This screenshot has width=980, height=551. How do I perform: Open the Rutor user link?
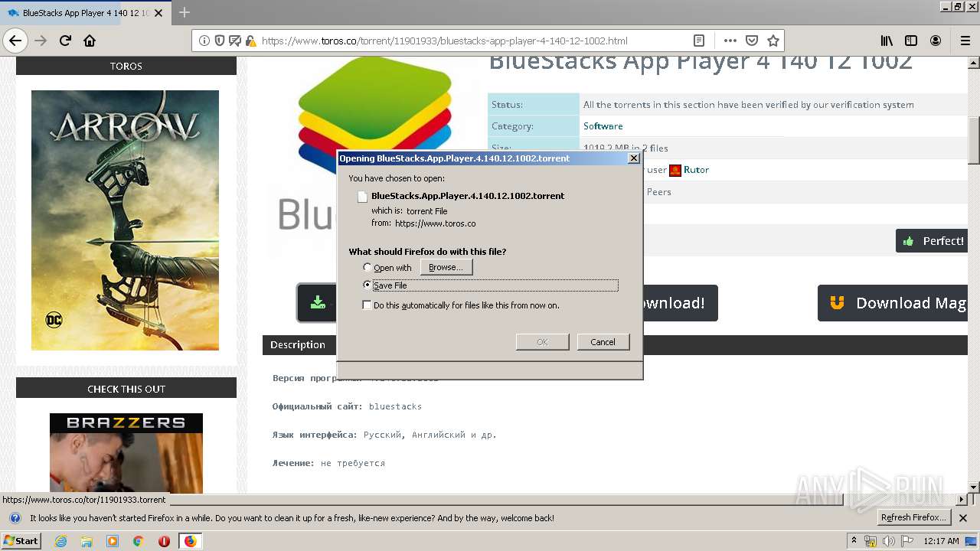coord(696,170)
